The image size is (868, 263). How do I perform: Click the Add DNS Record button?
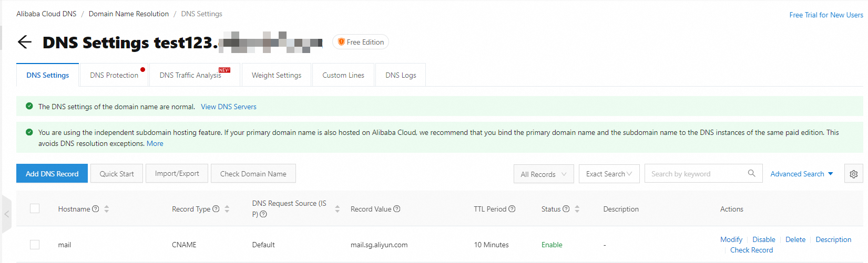[x=52, y=174]
